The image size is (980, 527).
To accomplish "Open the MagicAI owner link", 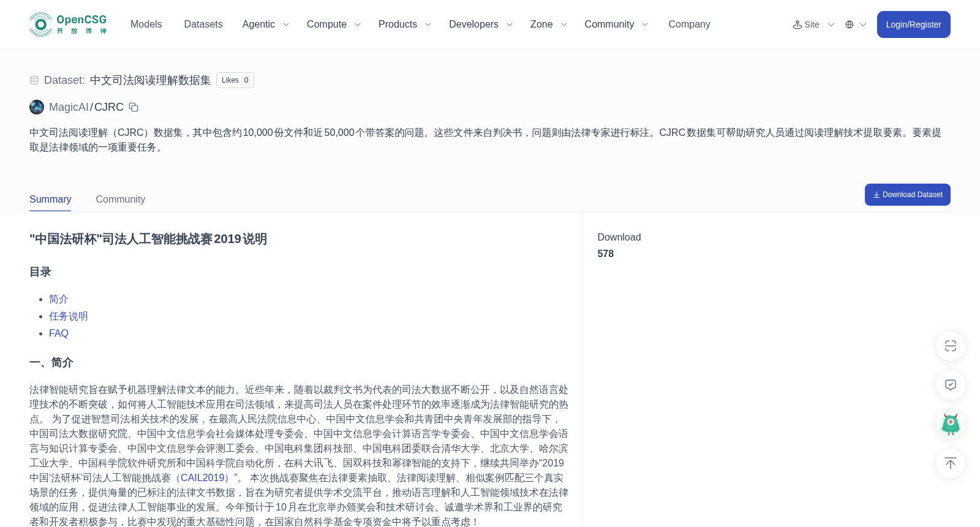I will pyautogui.click(x=69, y=107).
